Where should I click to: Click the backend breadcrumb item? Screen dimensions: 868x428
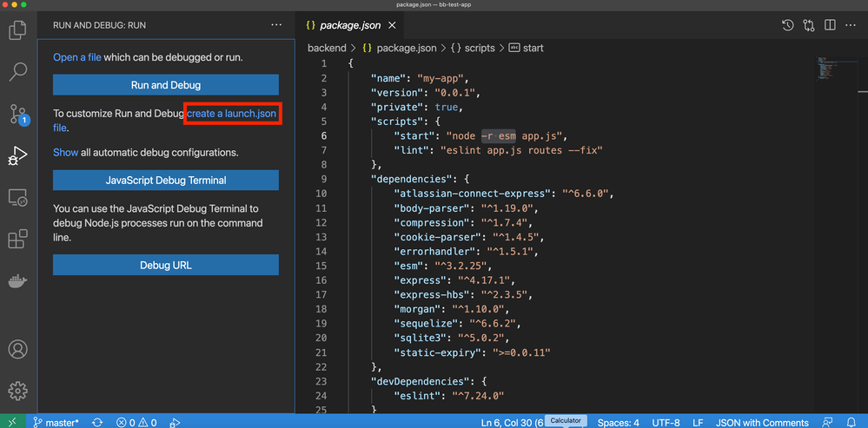tap(326, 48)
